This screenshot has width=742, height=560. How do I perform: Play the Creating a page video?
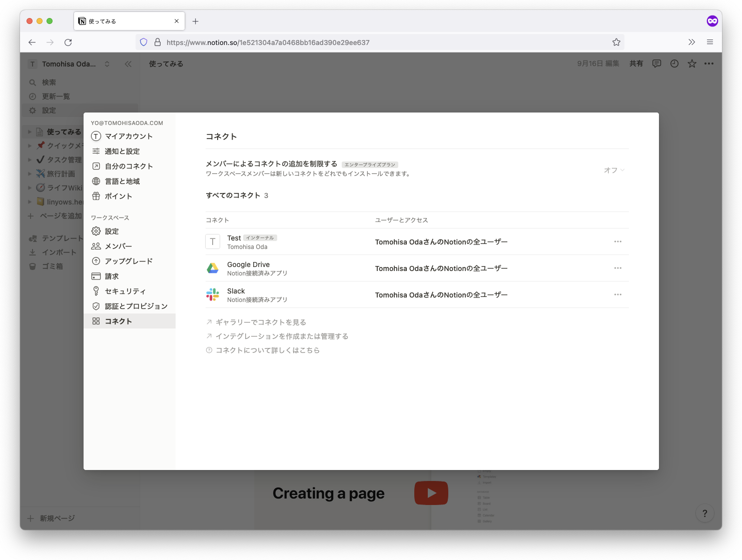431,492
